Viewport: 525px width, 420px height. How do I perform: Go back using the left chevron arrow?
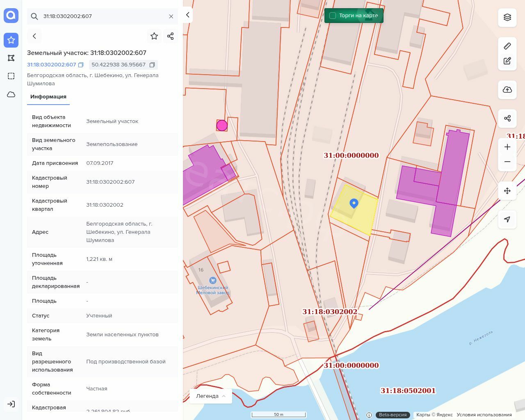(34, 36)
